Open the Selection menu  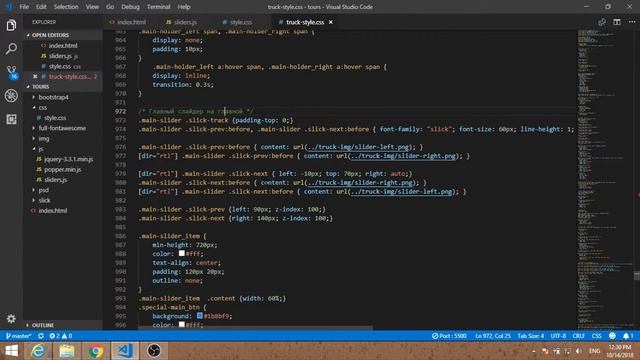tap(66, 7)
